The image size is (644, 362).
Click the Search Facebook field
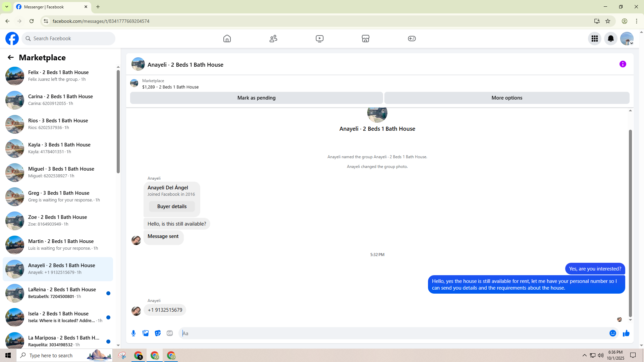(x=68, y=39)
